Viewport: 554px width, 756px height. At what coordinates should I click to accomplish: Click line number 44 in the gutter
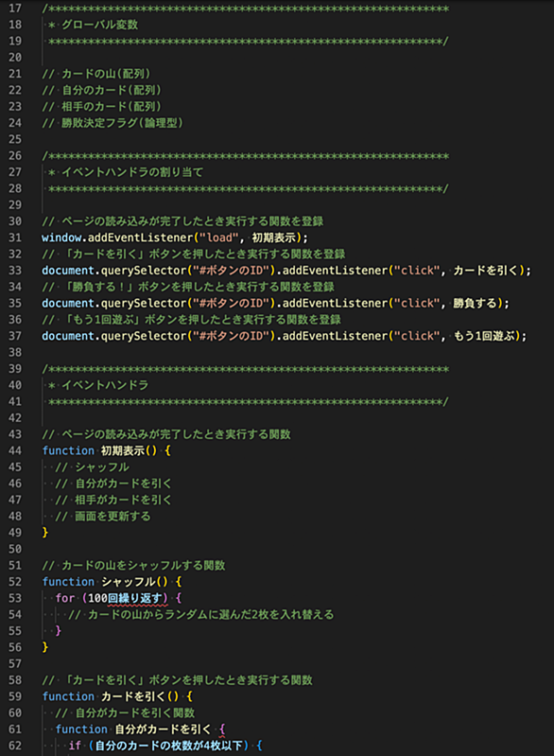(15, 450)
